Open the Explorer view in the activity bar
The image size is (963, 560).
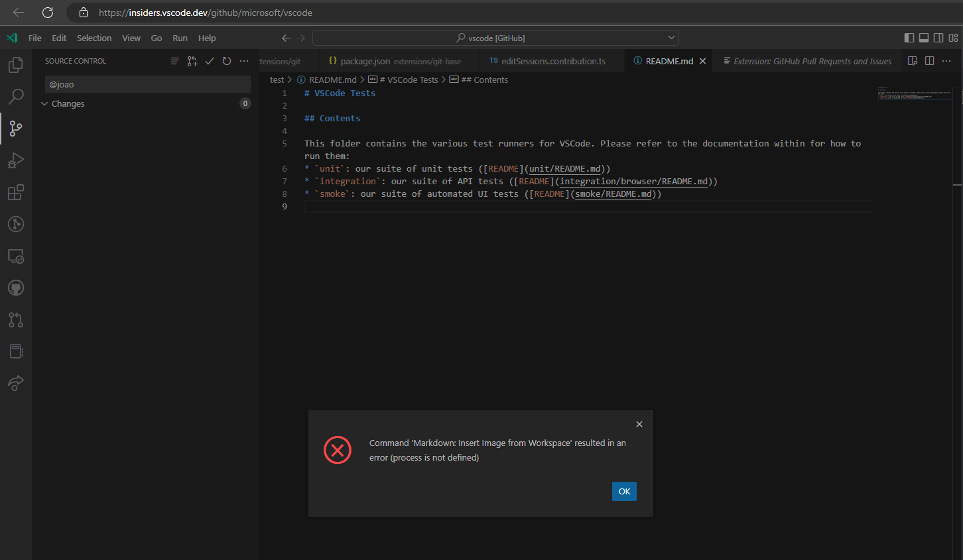16,64
